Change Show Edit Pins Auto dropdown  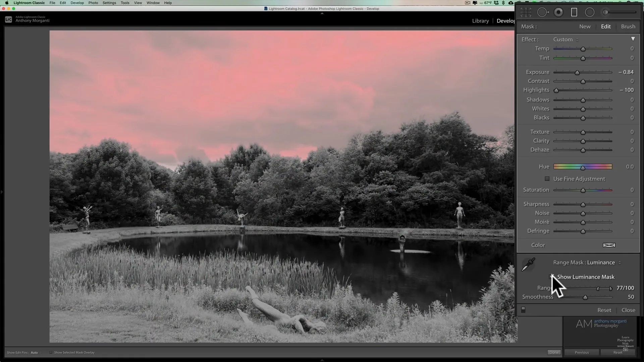point(36,353)
